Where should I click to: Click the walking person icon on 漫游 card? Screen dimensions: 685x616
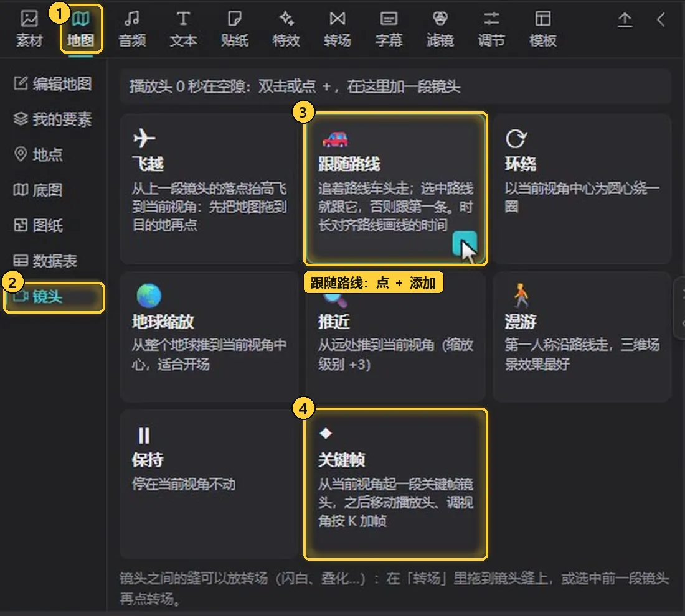(x=521, y=296)
